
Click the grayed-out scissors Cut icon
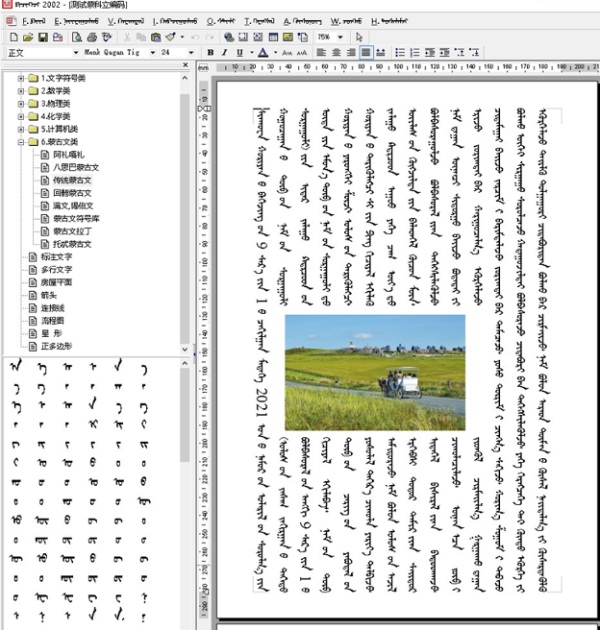pyautogui.click(x=127, y=37)
